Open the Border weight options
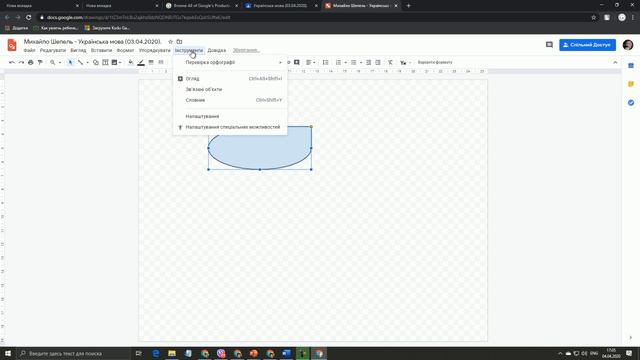 pos(151,62)
